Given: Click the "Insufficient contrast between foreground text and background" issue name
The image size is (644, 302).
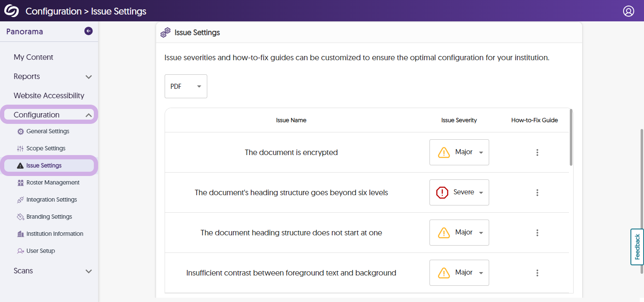Looking at the screenshot, I should tap(291, 273).
